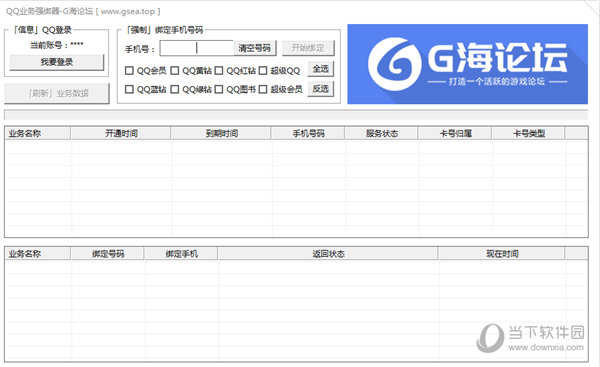The height and width of the screenshot is (367, 600).
Task: Click the 反选 invert-selection button
Action: coord(321,89)
